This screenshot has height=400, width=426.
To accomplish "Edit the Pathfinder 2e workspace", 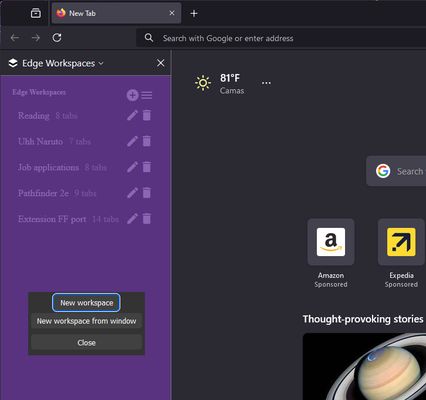I will (132, 193).
